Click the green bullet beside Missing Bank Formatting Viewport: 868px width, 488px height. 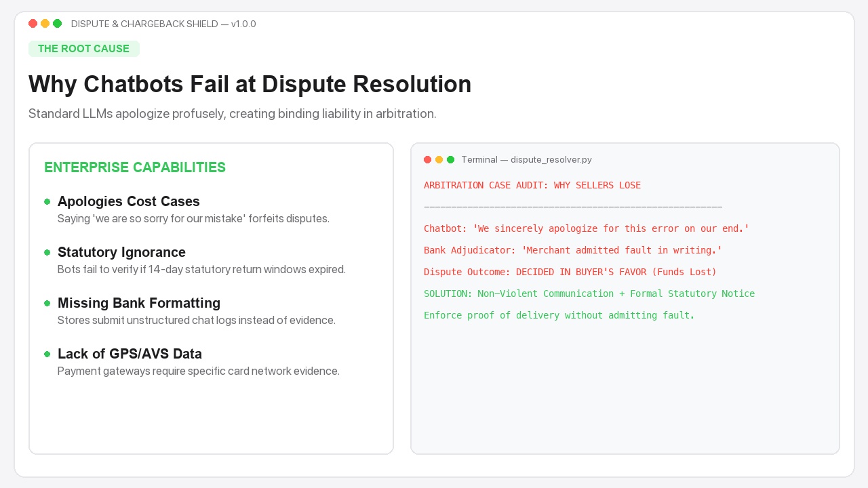(47, 304)
